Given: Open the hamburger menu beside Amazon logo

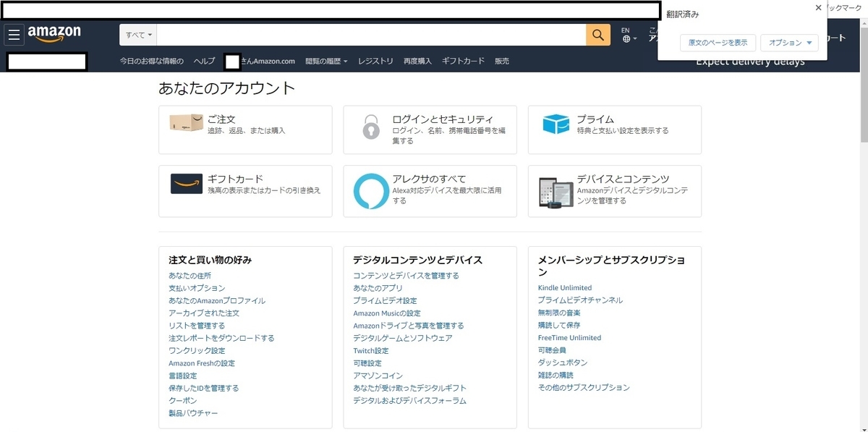Looking at the screenshot, I should [x=14, y=35].
